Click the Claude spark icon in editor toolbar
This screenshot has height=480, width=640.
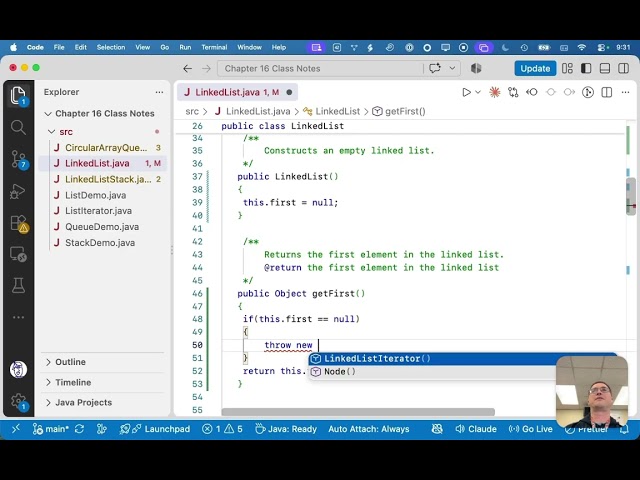click(495, 93)
